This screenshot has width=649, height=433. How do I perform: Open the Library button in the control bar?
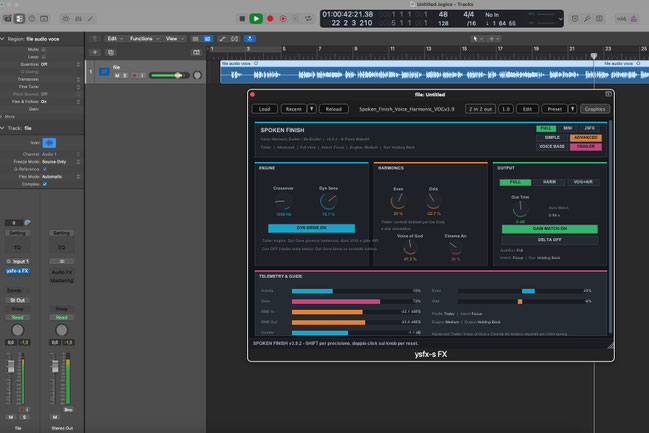pos(7,19)
